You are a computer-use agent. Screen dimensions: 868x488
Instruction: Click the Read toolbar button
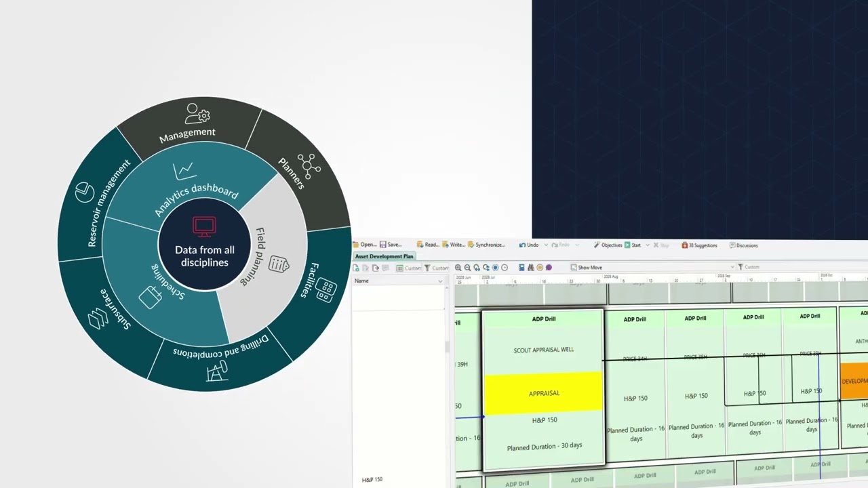pyautogui.click(x=428, y=245)
